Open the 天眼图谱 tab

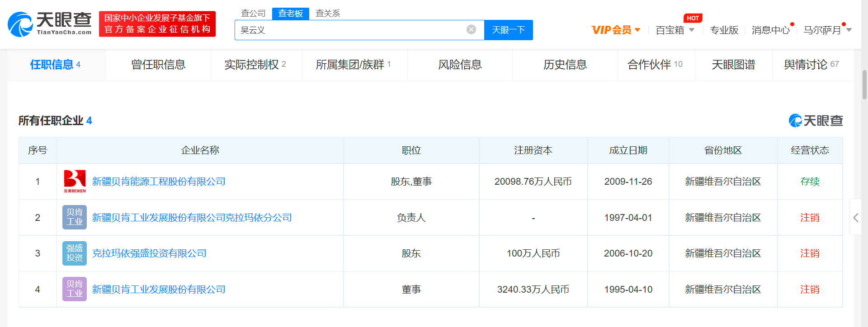pos(733,65)
